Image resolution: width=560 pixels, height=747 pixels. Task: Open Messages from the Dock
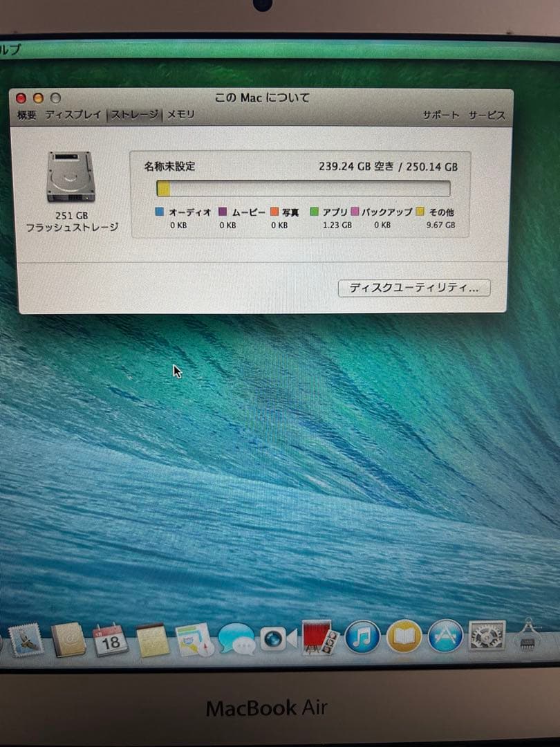pyautogui.click(x=236, y=639)
